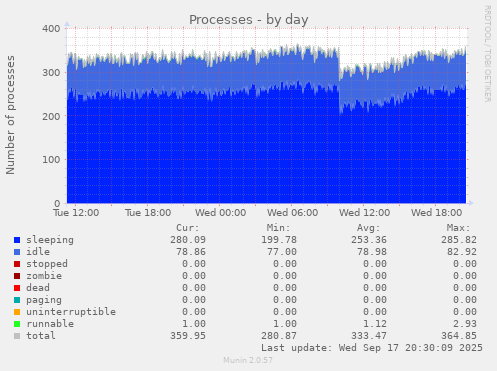The height and width of the screenshot is (371, 497).
Task: Click the 100 y-axis tick label
Action: (x=51, y=160)
